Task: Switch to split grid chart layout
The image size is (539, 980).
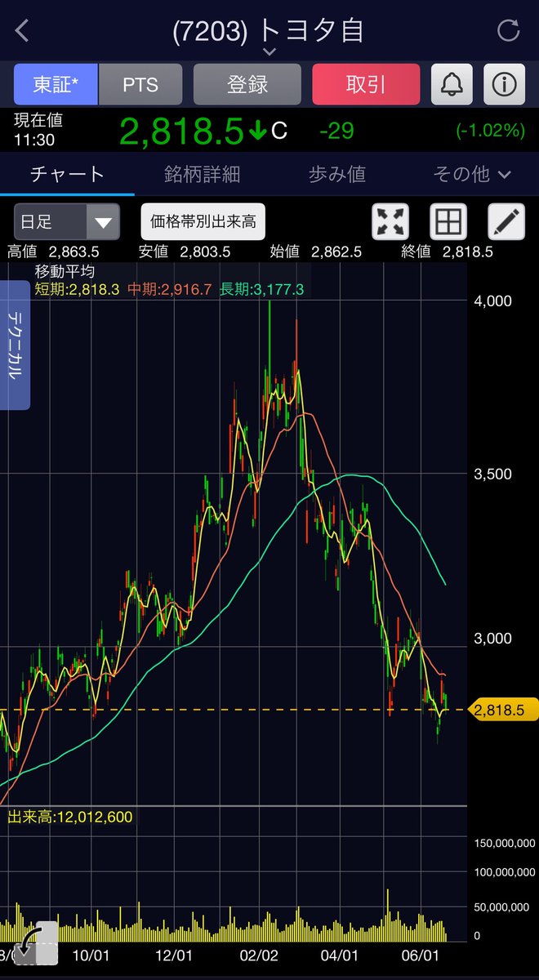Action: click(448, 221)
